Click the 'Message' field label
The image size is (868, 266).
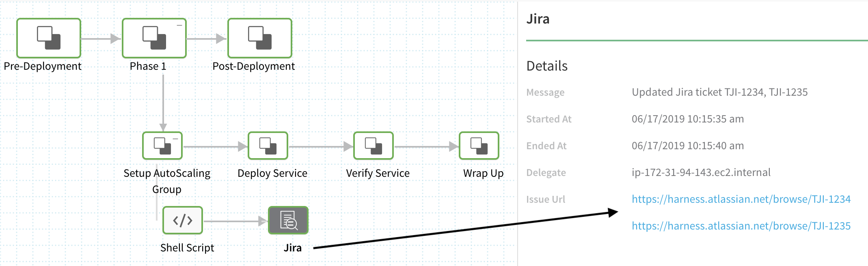pos(545,92)
